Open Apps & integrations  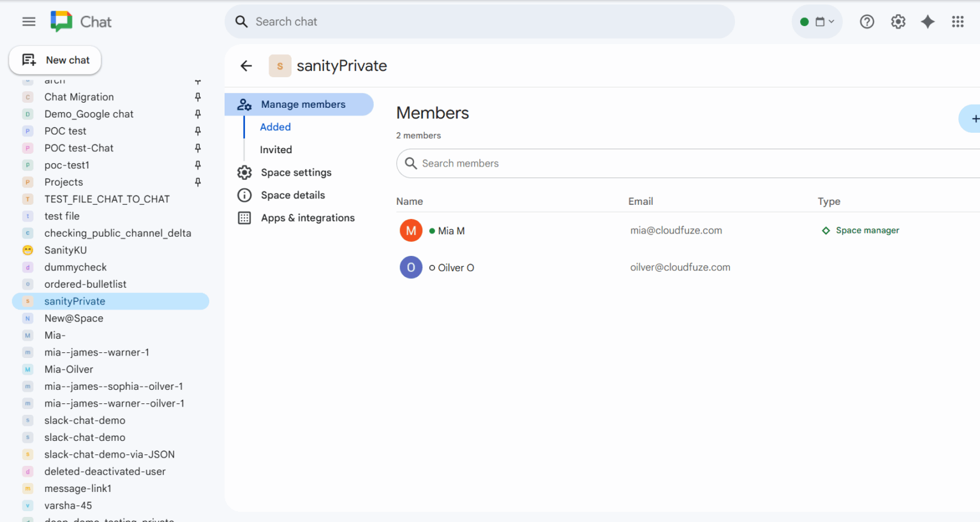[308, 218]
